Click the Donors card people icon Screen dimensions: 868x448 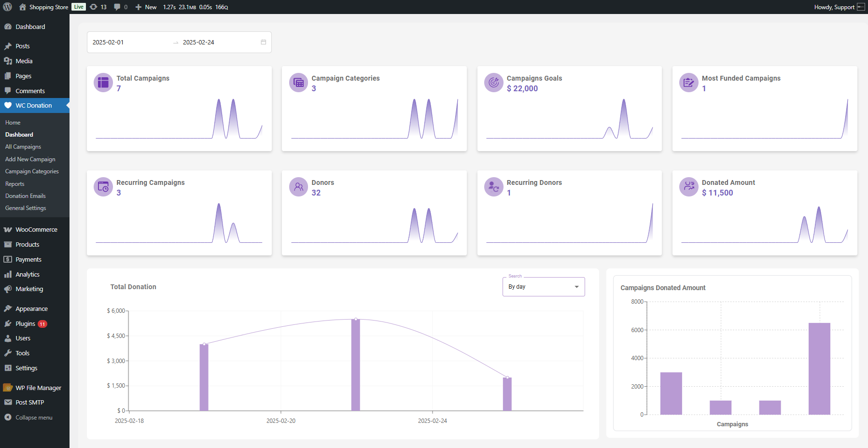[298, 187]
